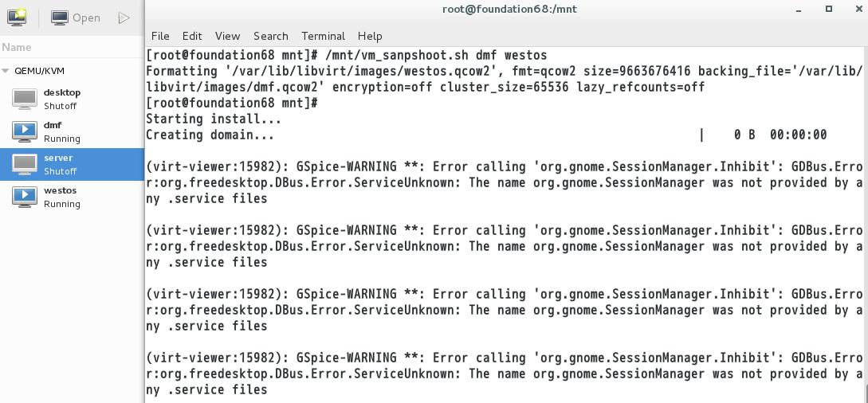Click the server VM shutoff icon
Viewport: 868px width, 403px height.
pyautogui.click(x=25, y=164)
